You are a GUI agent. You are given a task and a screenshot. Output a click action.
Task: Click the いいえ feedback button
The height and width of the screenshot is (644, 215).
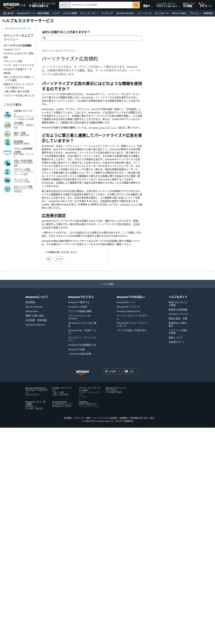59,259
